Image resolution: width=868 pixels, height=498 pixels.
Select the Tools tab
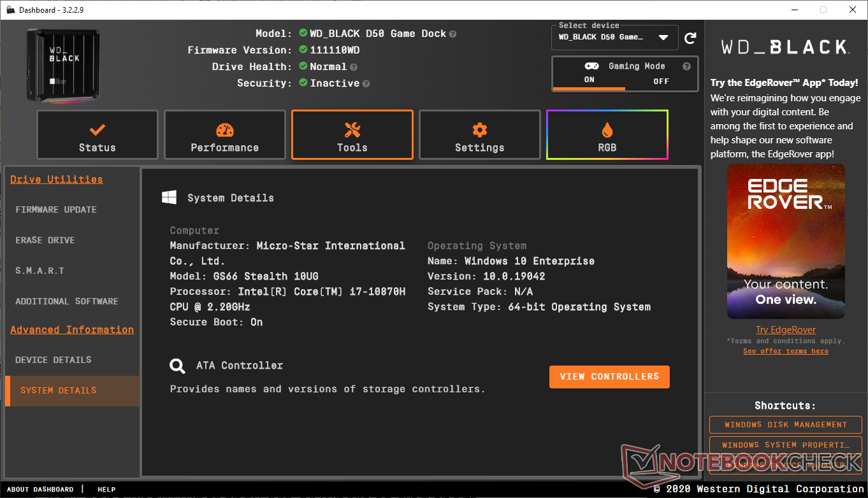(x=352, y=135)
